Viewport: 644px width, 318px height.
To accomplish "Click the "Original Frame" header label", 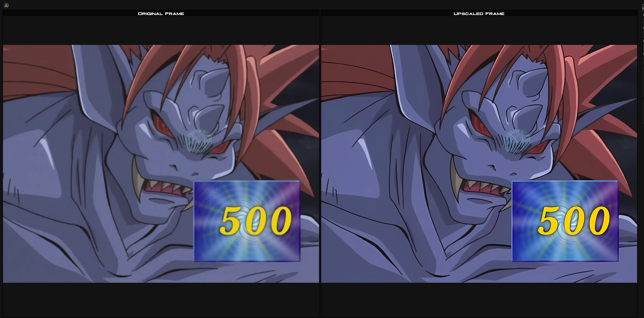I will (161, 14).
